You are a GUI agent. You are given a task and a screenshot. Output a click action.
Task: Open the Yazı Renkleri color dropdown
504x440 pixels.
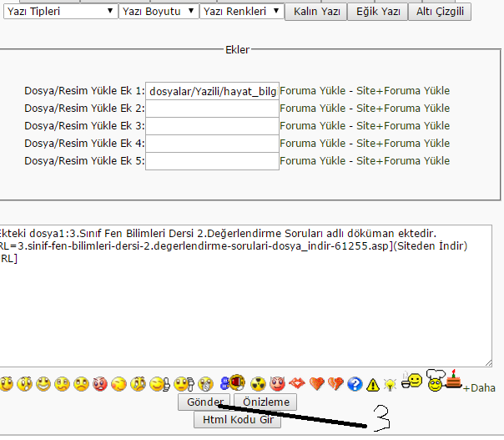[241, 12]
